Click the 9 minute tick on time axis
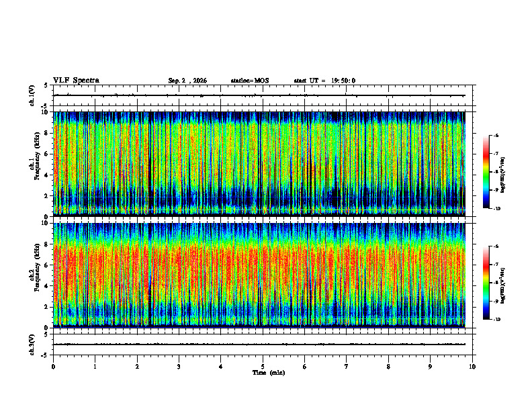Image resolution: width=532 pixels, height=411 pixels. (x=430, y=367)
